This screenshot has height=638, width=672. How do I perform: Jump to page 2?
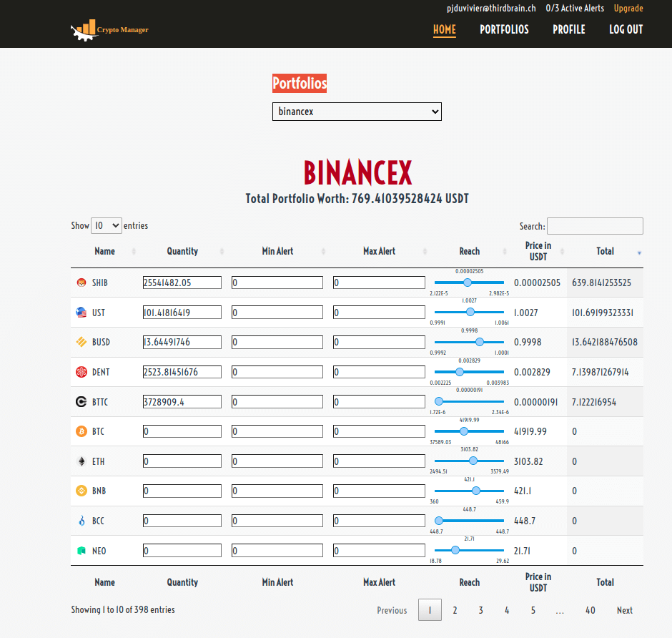click(x=455, y=610)
